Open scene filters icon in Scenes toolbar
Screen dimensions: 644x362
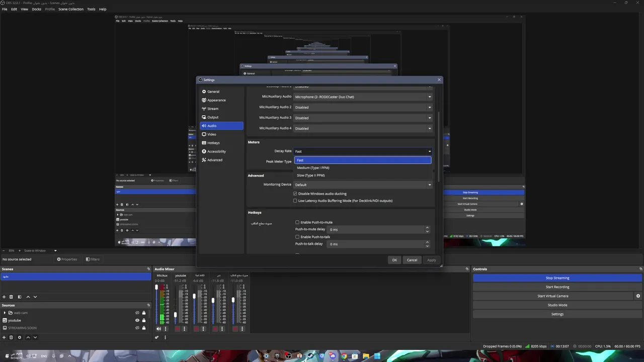coord(20,297)
